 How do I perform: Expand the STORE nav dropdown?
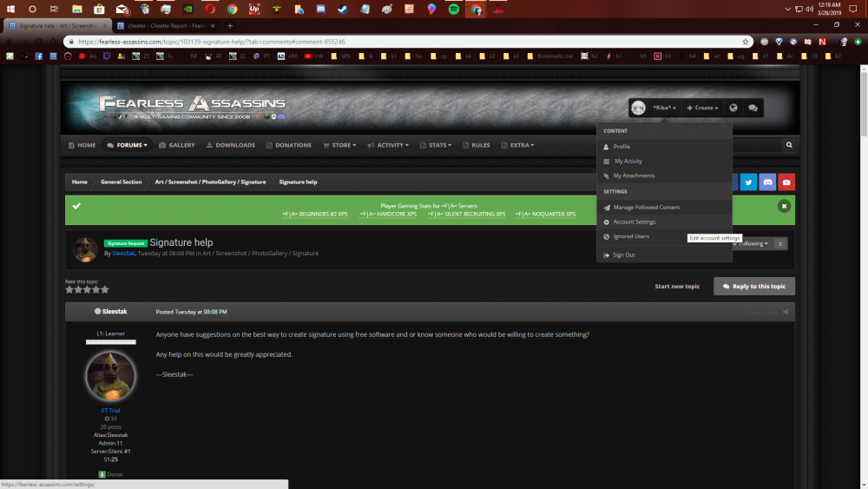click(x=339, y=145)
